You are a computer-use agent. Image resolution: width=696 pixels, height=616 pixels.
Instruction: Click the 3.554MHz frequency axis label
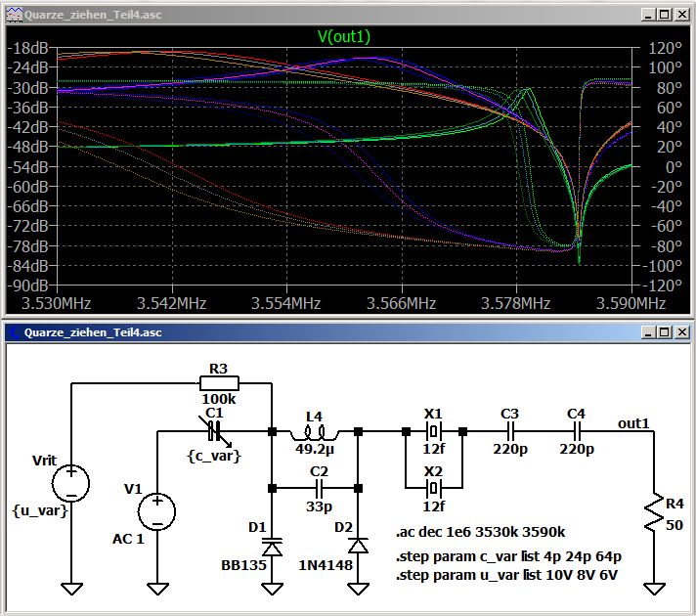click(285, 303)
